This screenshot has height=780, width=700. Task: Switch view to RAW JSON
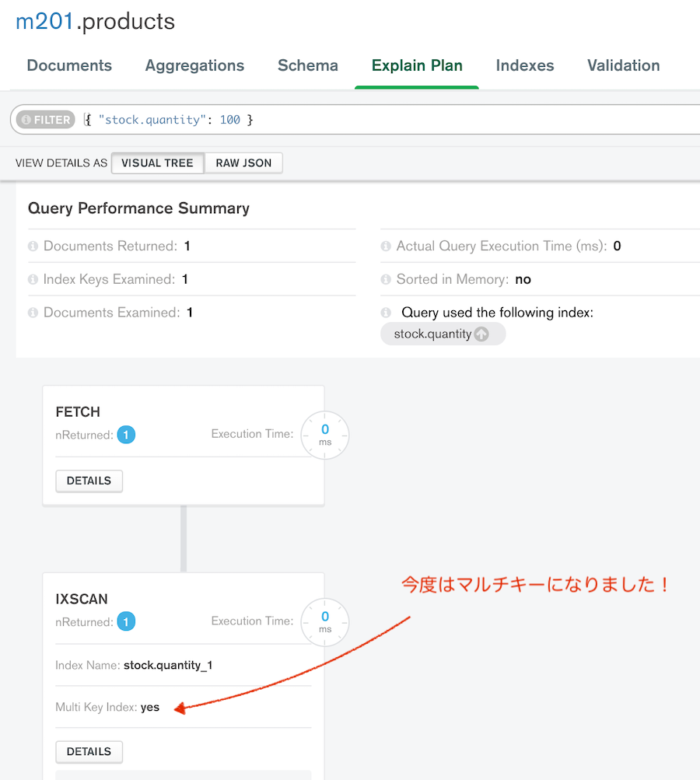(243, 163)
